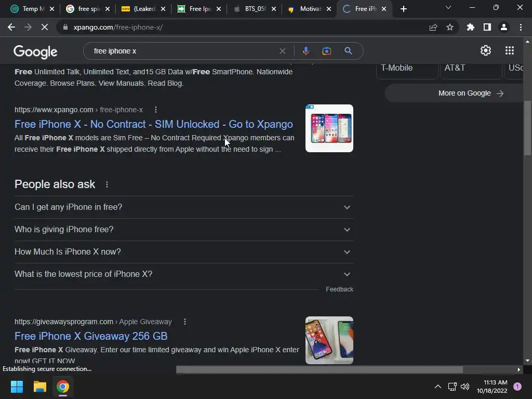This screenshot has height=399, width=532.
Task: Click More on Google button
Action: [x=454, y=94]
